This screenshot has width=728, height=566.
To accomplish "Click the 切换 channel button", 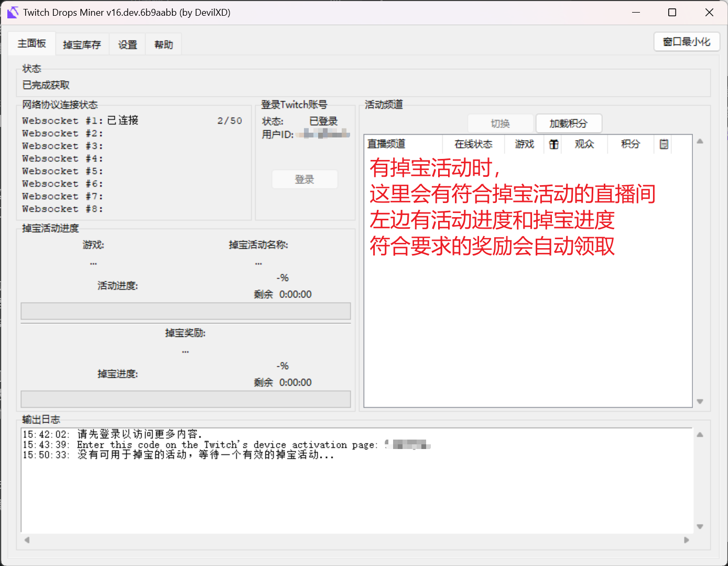I will [x=501, y=123].
